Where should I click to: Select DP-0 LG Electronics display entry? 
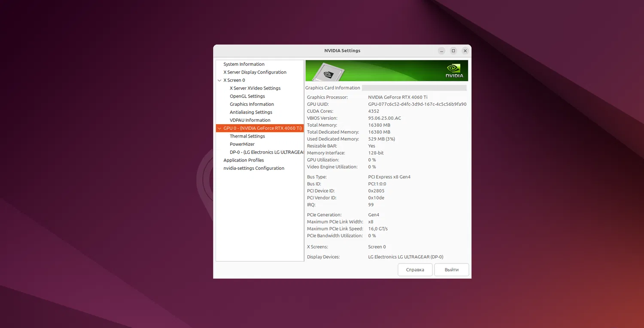click(266, 152)
